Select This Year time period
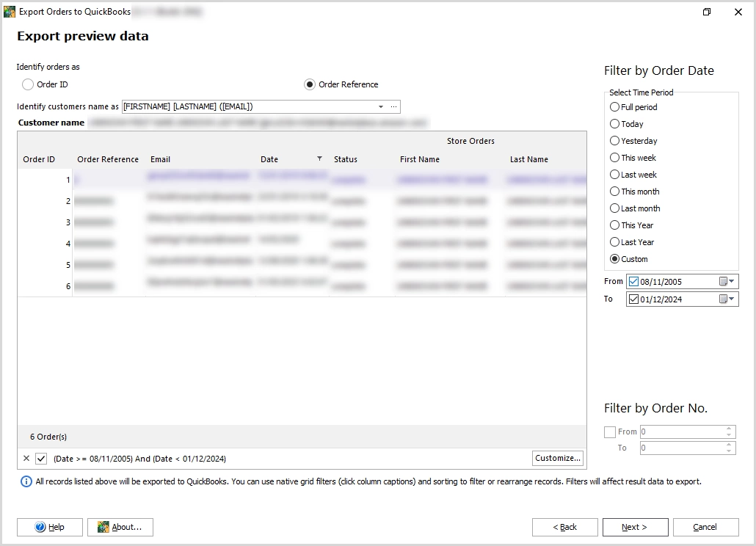 pos(615,225)
